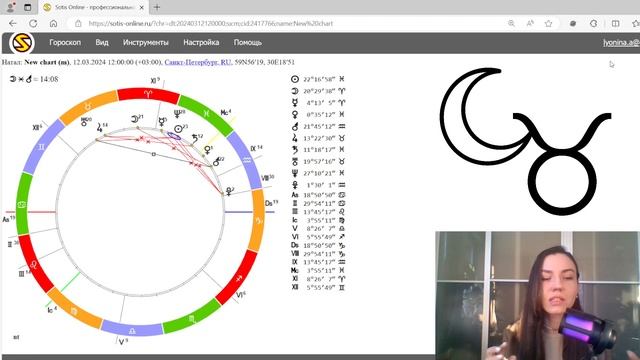640x360 pixels.
Task: Open the browser profile icon
Action: click(11, 7)
